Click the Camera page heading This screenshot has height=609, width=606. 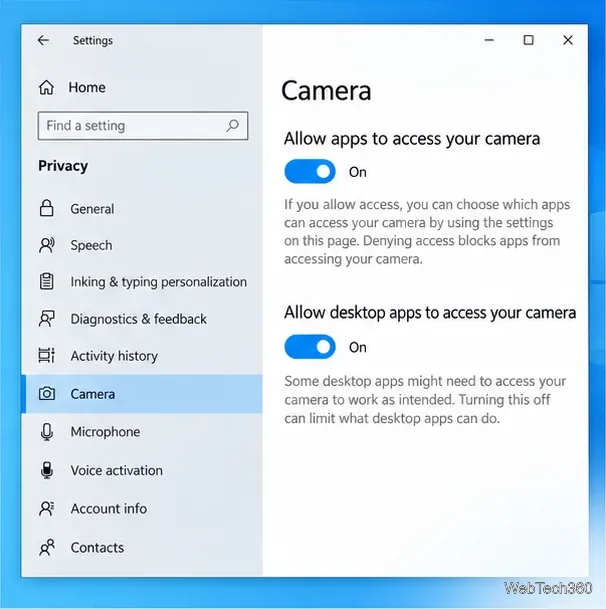pyautogui.click(x=326, y=90)
